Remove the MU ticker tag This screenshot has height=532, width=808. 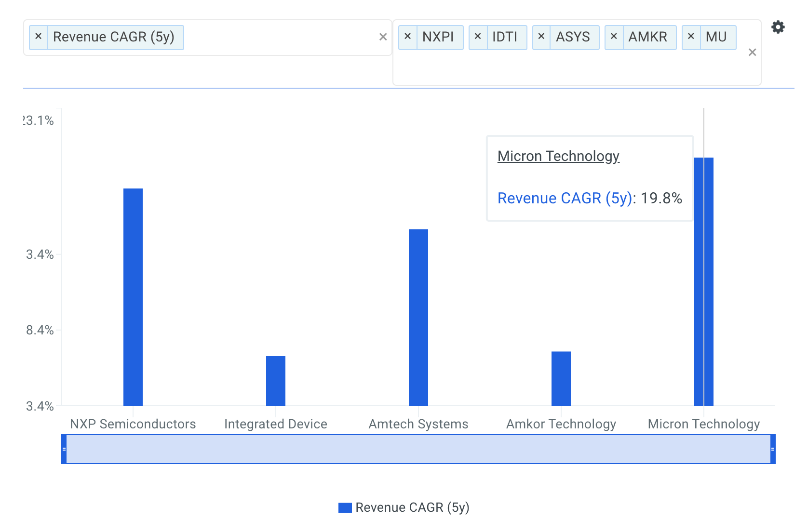pyautogui.click(x=691, y=37)
